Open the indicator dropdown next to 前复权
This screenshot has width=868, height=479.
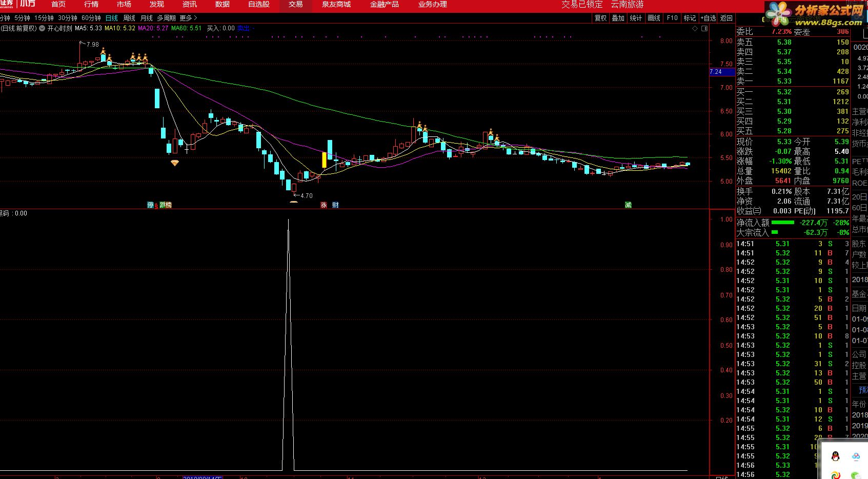pos(42,29)
